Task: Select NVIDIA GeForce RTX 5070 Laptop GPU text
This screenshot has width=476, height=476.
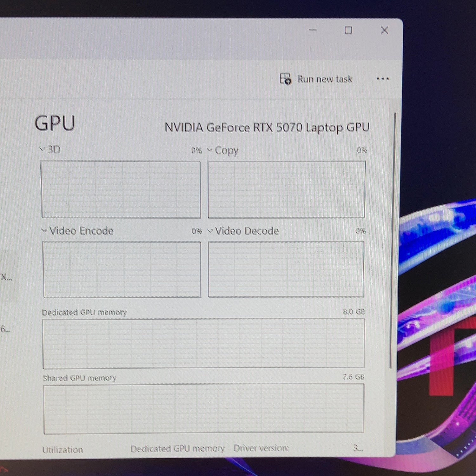Action: click(267, 128)
